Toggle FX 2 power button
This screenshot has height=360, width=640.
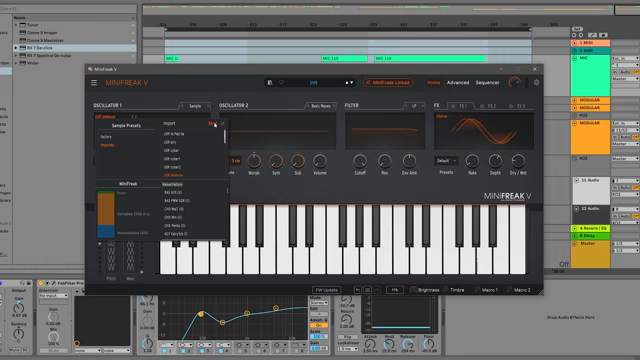(482, 106)
